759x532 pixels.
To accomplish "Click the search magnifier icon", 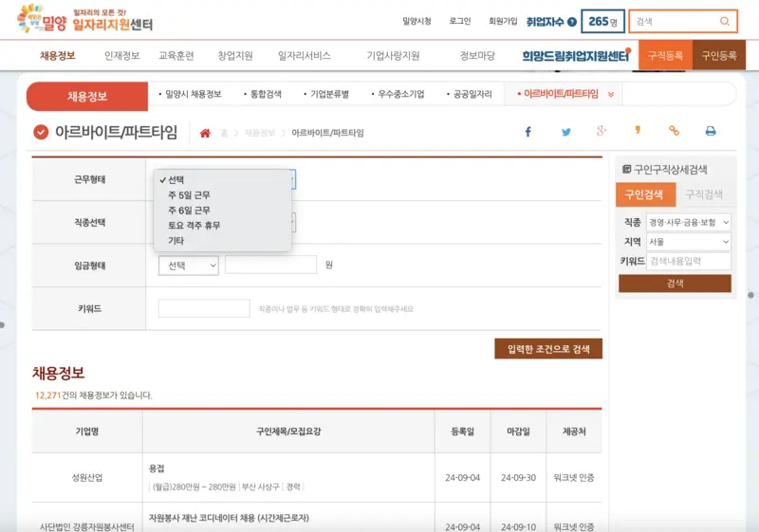I will [x=724, y=21].
